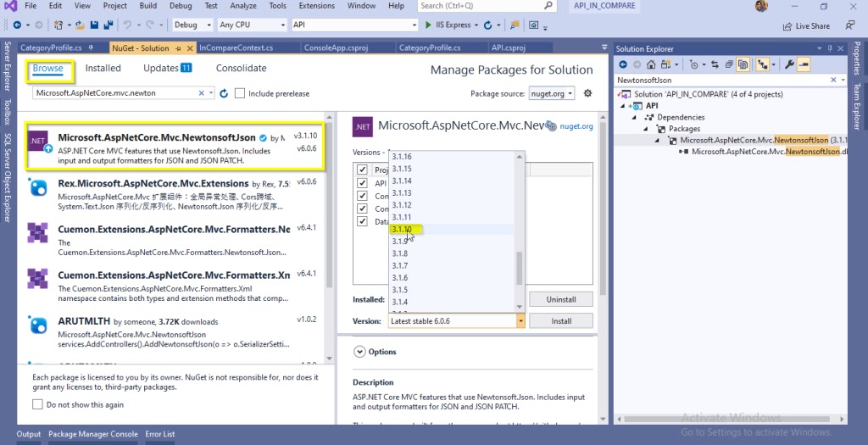Click the browser refresh icon beside IIS Express
The width and height of the screenshot is (868, 445).
pos(487,25)
